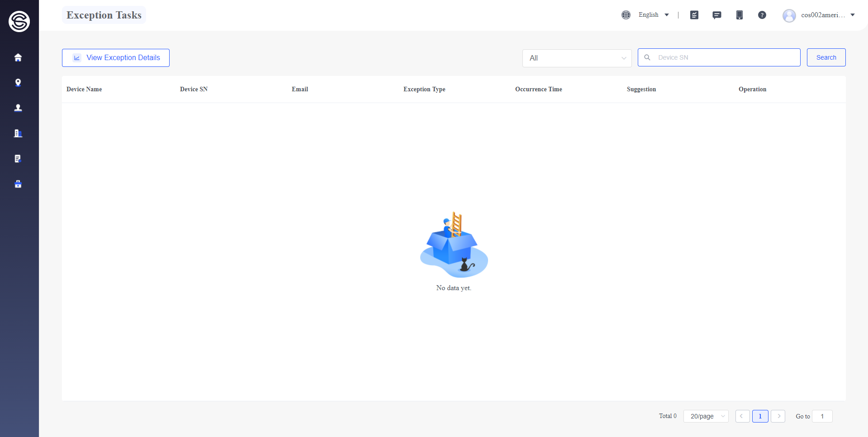Focus the Device SN search field
Viewport: 868px width, 437px height.
[x=719, y=57]
